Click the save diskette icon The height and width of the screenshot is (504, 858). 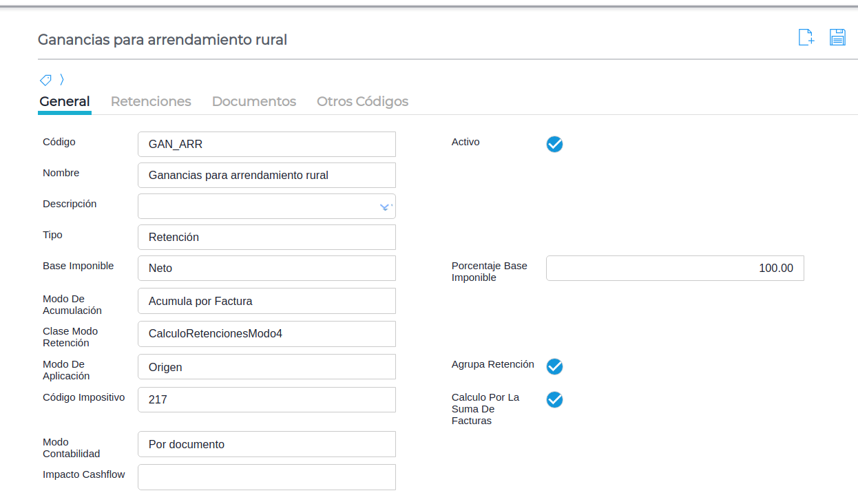click(x=837, y=38)
